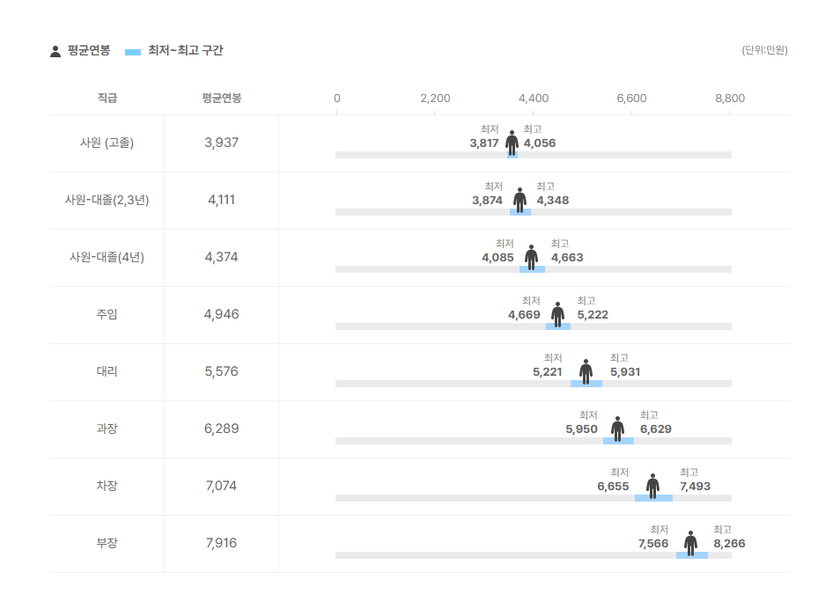The width and height of the screenshot is (840, 616).
Task: Click the person icon in 부장 row
Action: (690, 544)
